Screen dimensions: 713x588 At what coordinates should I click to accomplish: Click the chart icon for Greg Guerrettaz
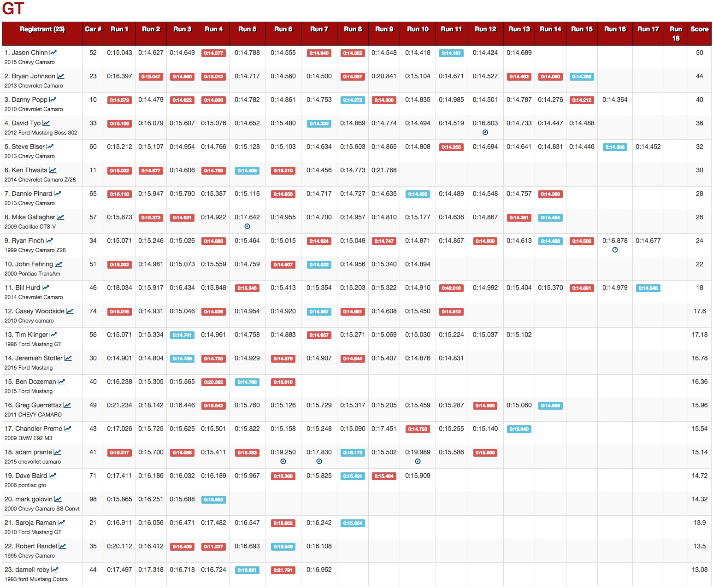click(x=67, y=406)
